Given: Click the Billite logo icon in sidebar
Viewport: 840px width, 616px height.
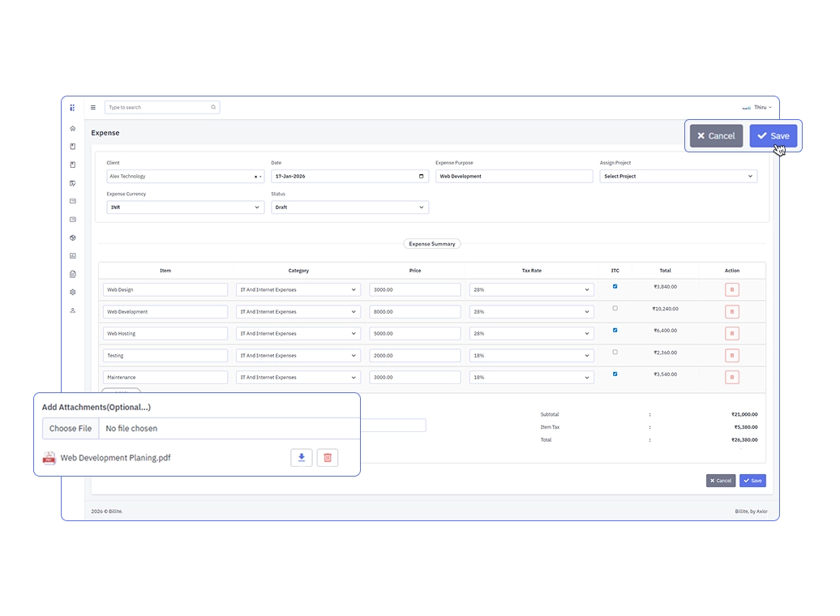Looking at the screenshot, I should click(x=72, y=108).
